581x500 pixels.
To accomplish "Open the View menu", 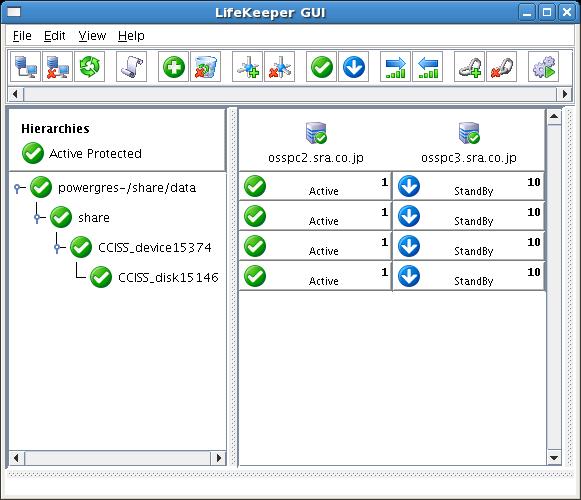I will 92,36.
